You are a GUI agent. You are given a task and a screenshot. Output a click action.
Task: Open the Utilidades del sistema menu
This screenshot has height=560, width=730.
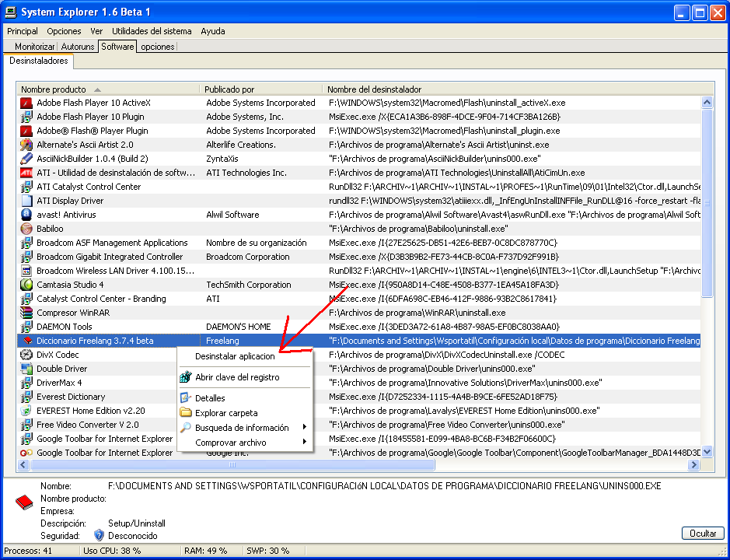tap(152, 31)
